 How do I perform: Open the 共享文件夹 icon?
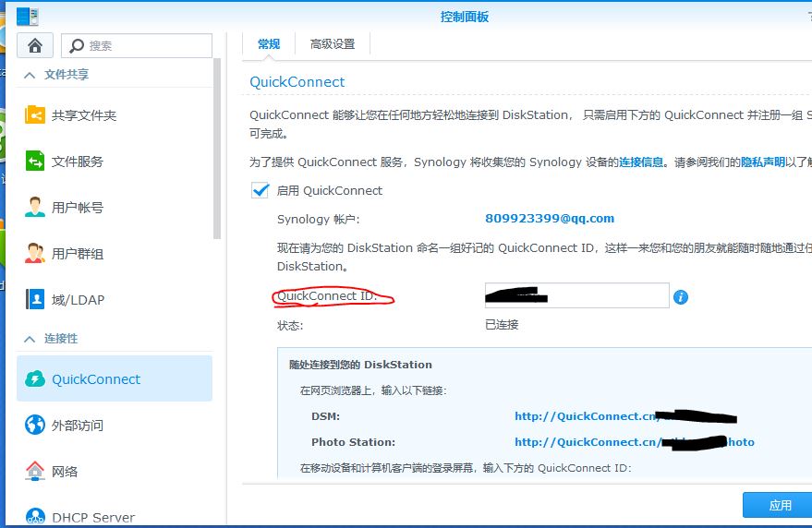tap(35, 114)
